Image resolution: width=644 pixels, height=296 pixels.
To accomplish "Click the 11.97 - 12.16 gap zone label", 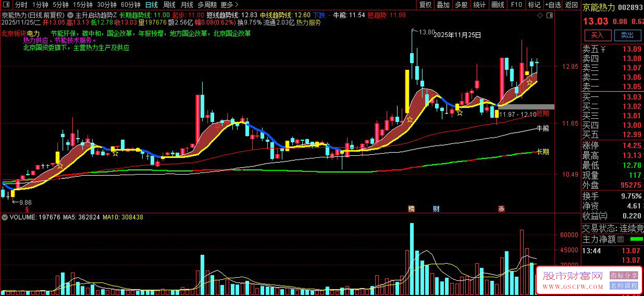I will click(517, 114).
